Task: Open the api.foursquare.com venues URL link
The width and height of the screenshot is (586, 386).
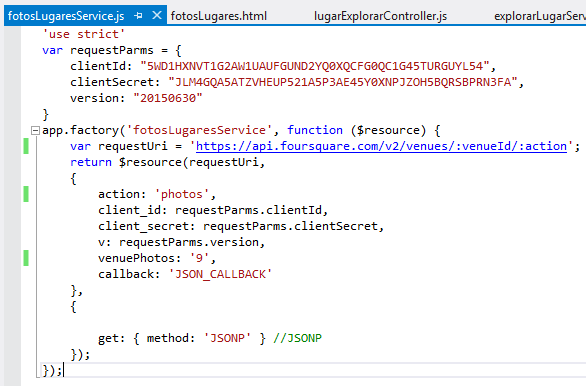Action: click(381, 146)
